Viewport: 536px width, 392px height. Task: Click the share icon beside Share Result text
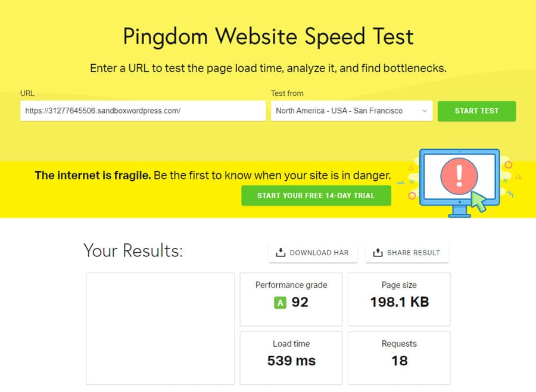pos(377,252)
